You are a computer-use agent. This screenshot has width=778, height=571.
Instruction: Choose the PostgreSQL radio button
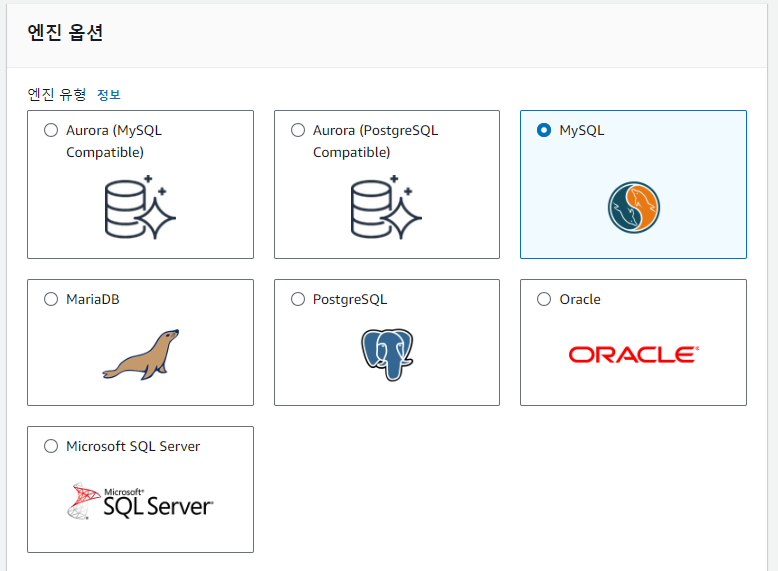pos(298,299)
